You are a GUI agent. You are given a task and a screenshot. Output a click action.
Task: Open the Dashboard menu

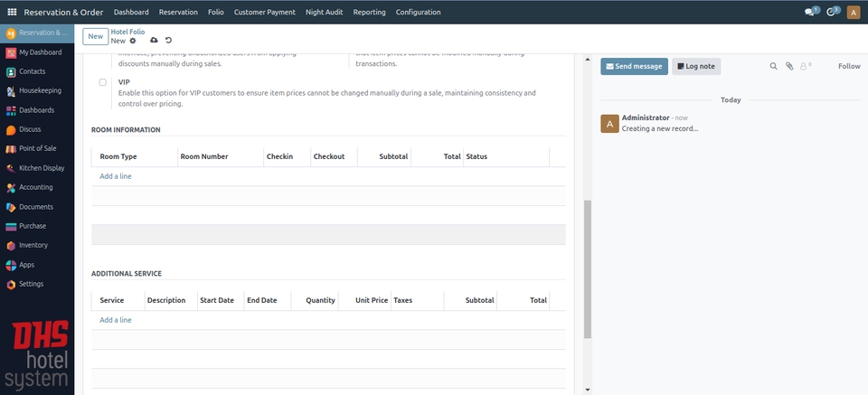coord(131,12)
